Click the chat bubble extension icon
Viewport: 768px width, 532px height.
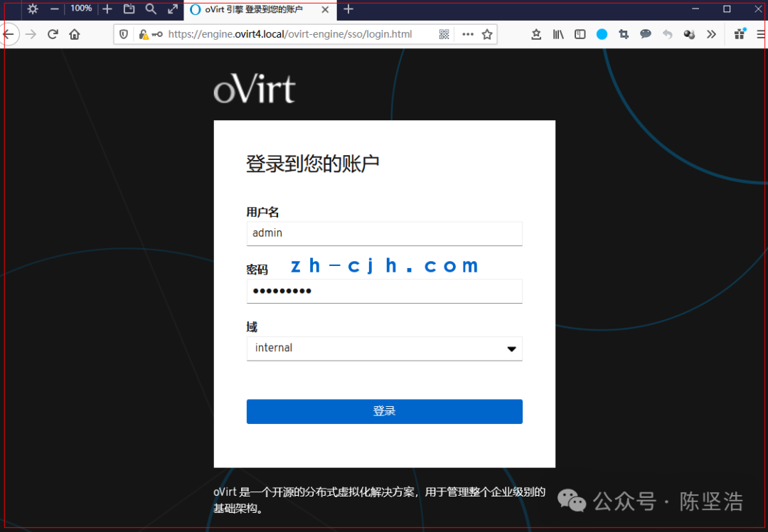click(x=646, y=34)
